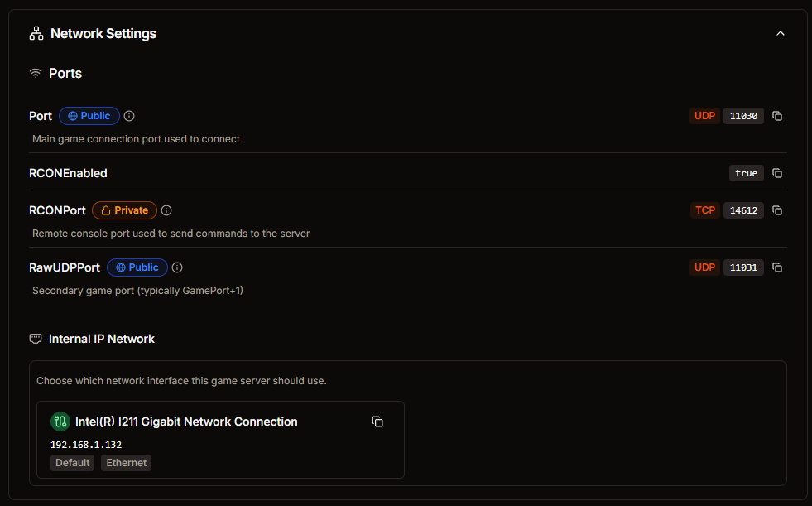
Task: Show info tooltip for RCONPort
Action: [x=166, y=210]
